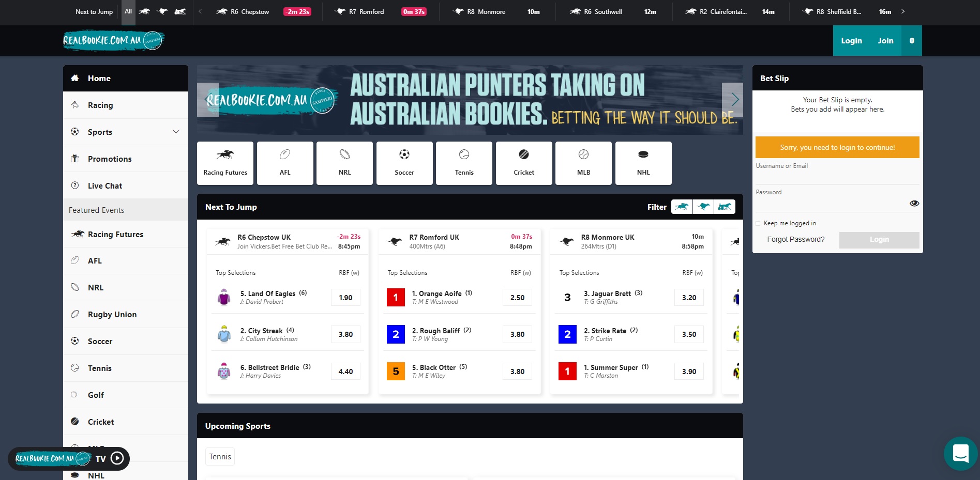Open R8 Sheffield in top ticker
Viewport: 980px width, 480px height.
[x=847, y=12]
